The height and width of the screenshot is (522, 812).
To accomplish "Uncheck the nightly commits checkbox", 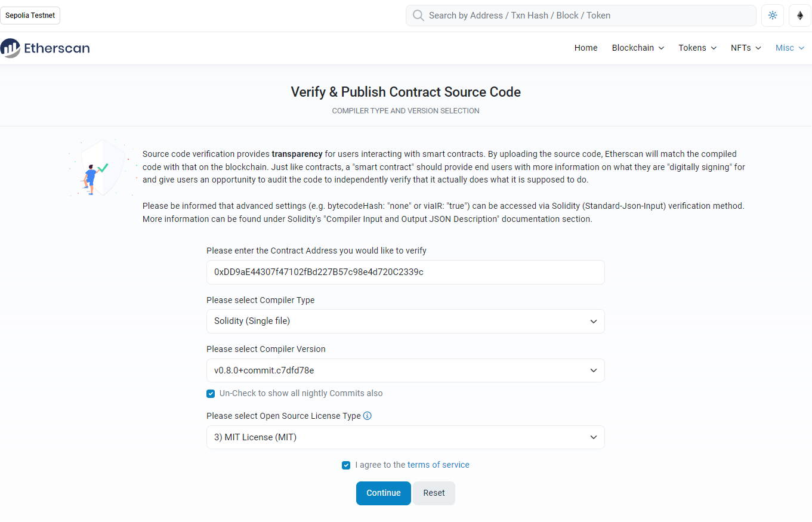I will [x=211, y=394].
